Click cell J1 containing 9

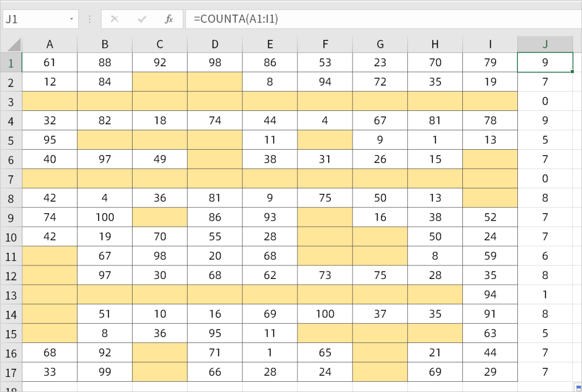(545, 62)
